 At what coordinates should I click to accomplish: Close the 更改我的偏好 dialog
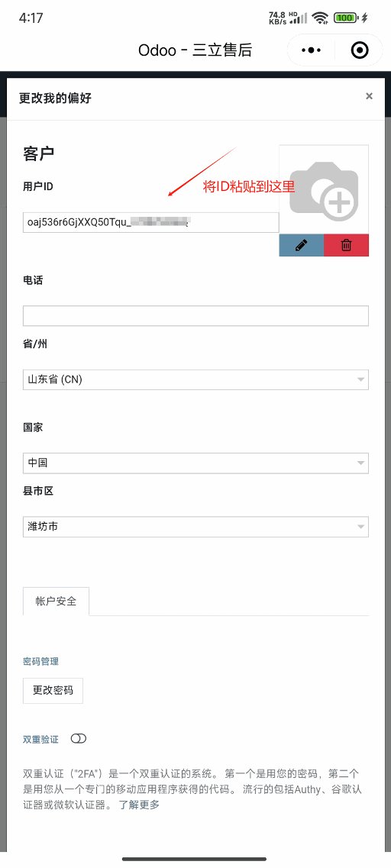coord(369,96)
